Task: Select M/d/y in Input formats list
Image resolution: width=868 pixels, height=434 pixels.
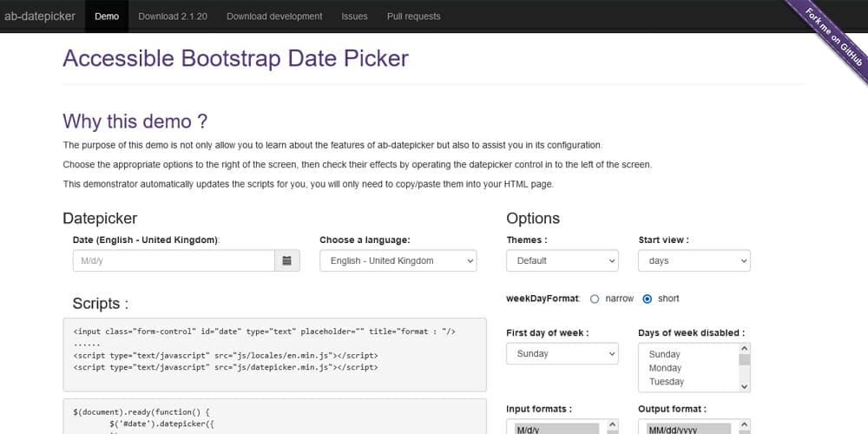Action: tap(556, 430)
